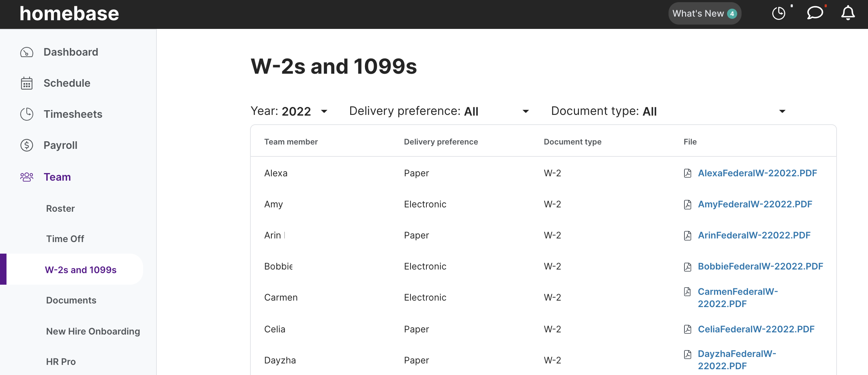The image size is (868, 375).
Task: Download AmyFederalW-22022.PDF file
Action: (755, 204)
